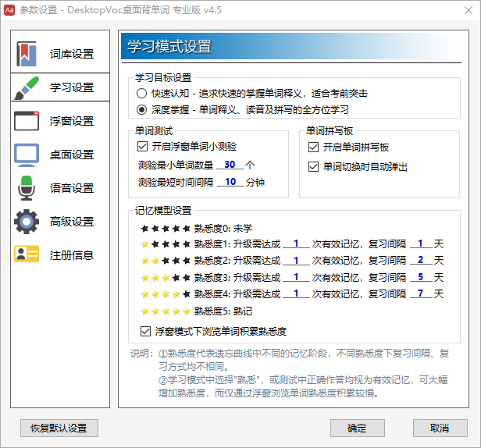Screen dimensions: 481x448
Task: Click the 语音设置 microphone icon
Action: tap(27, 188)
